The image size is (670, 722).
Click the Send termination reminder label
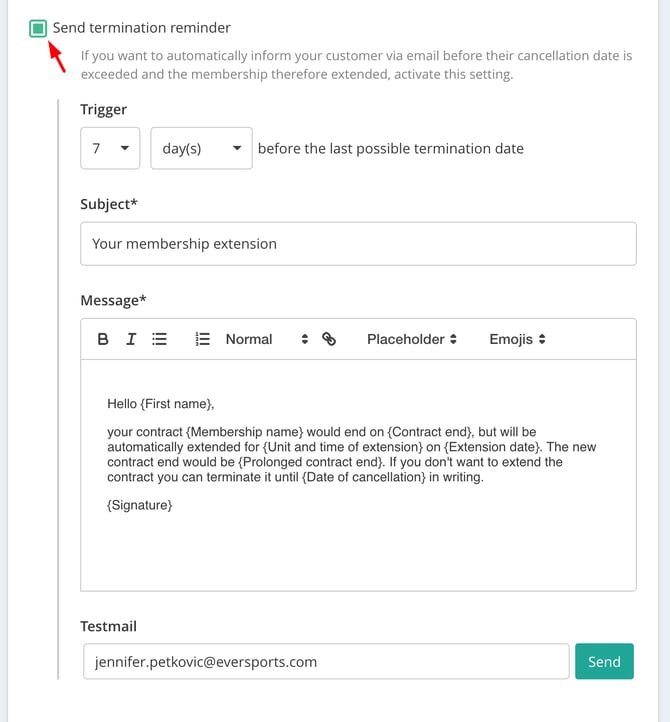tap(141, 28)
